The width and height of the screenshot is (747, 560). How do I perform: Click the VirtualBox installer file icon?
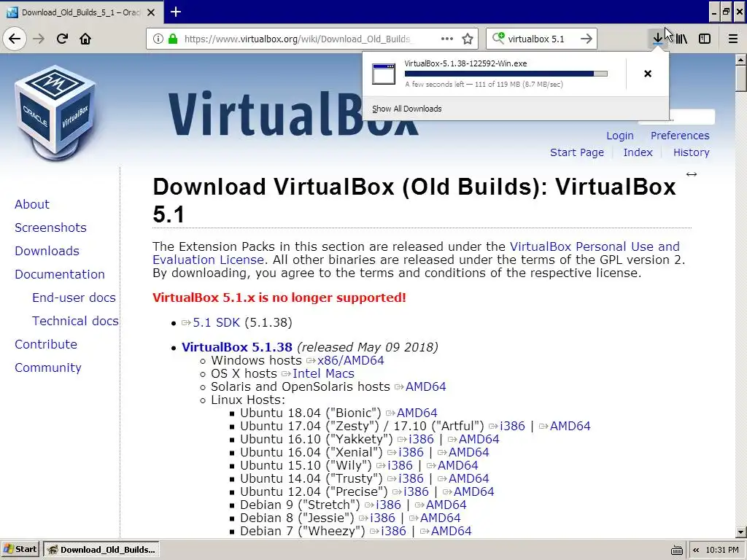pyautogui.click(x=384, y=74)
